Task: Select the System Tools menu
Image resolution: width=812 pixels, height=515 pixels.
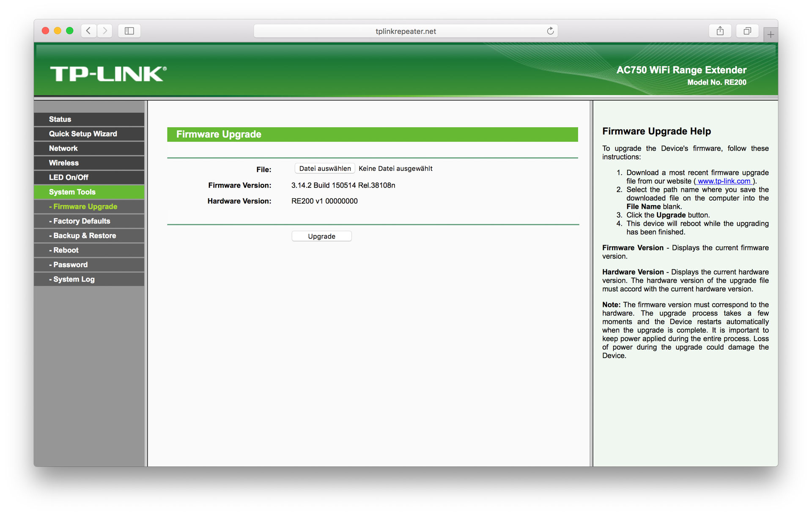Action: pos(89,192)
